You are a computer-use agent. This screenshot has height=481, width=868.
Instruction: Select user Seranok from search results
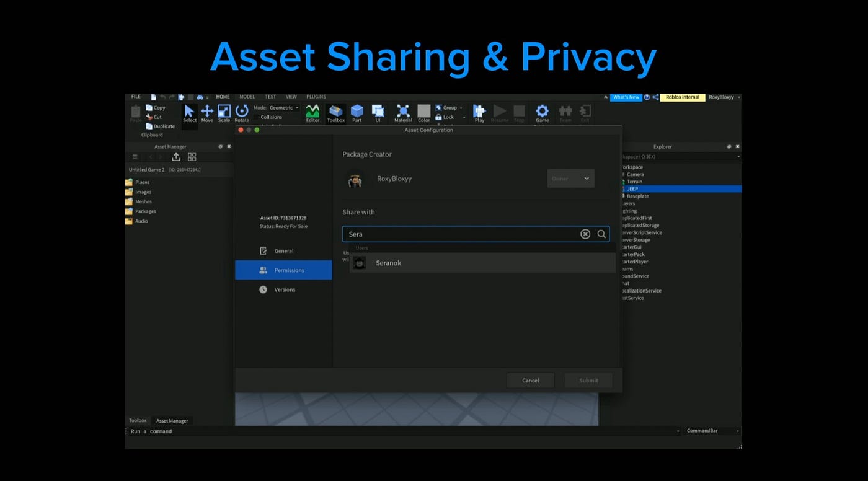tap(482, 263)
